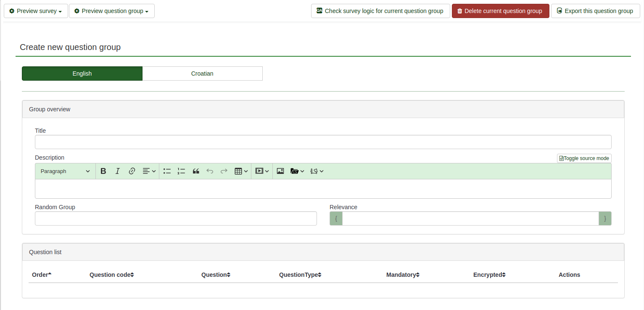Click Export this question group

pyautogui.click(x=595, y=11)
